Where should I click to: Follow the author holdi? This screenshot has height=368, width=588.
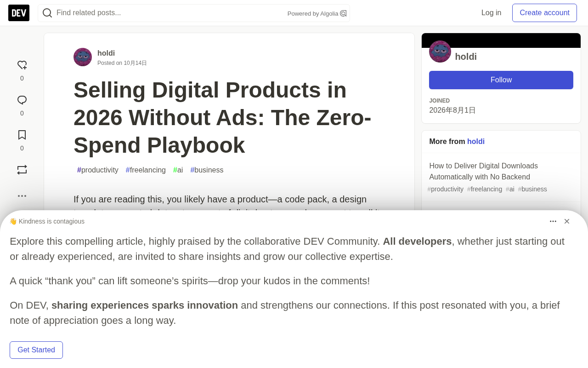tap(501, 80)
